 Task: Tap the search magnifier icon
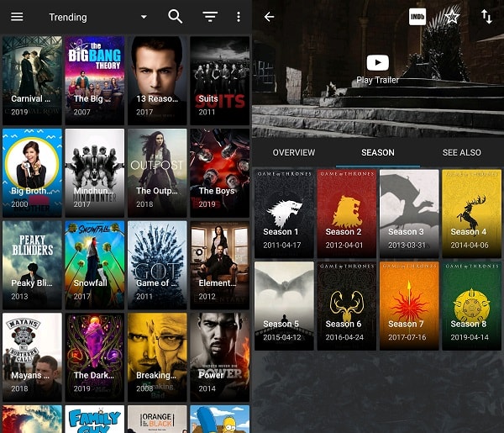point(176,17)
